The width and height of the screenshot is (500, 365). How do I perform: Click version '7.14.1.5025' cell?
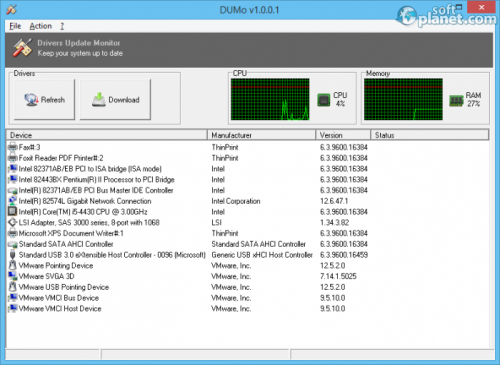(338, 276)
